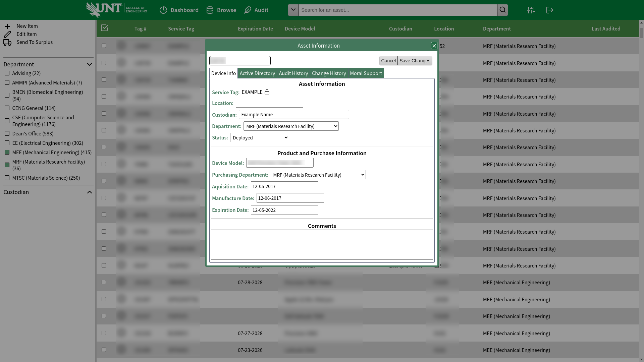Click the Custodian input field

point(294,115)
